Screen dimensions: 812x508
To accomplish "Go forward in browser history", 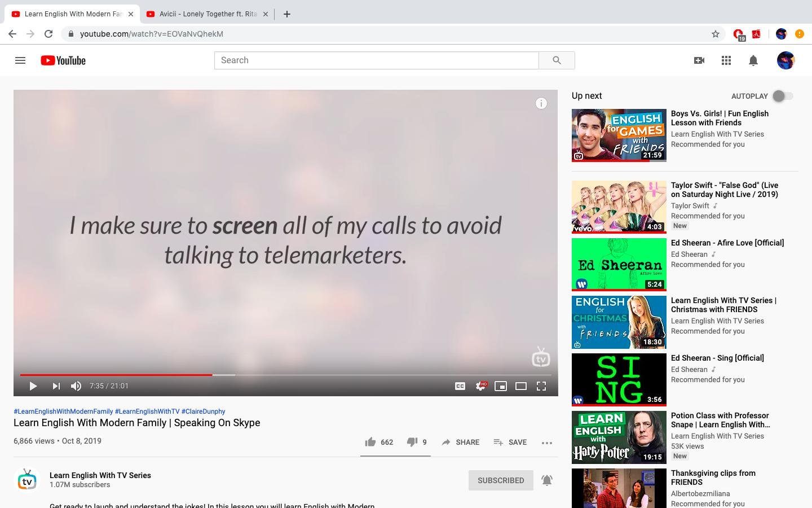I will [30, 34].
